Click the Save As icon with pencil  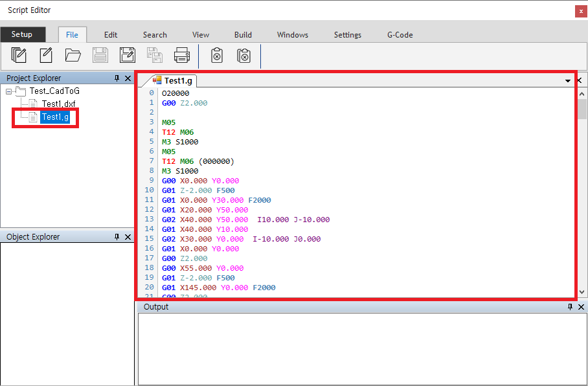pos(128,56)
